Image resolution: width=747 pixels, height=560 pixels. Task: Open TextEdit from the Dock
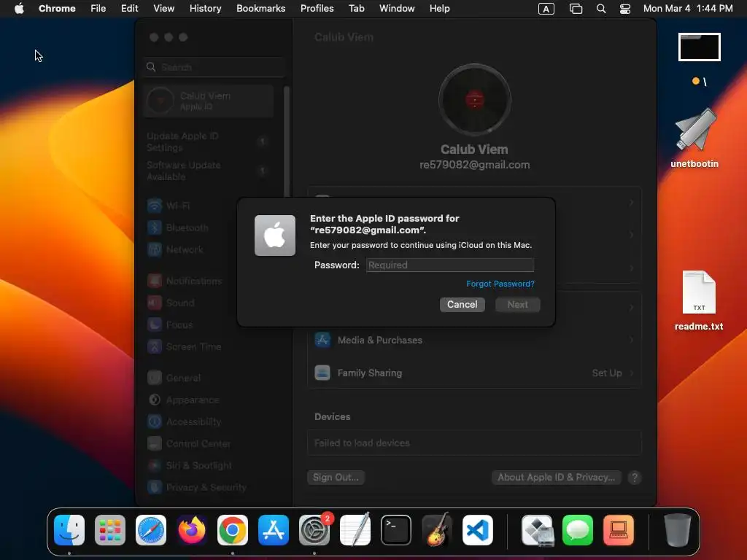tap(355, 529)
